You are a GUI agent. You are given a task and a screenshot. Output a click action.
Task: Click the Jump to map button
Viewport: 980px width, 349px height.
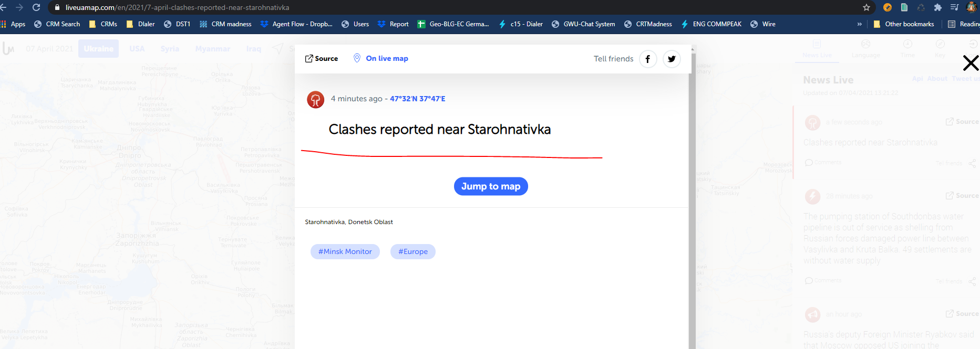pyautogui.click(x=491, y=186)
